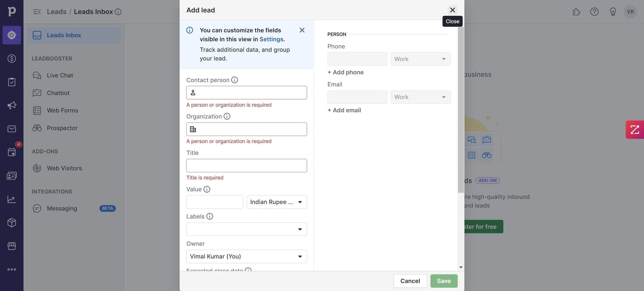Click the Title input field

pyautogui.click(x=246, y=166)
